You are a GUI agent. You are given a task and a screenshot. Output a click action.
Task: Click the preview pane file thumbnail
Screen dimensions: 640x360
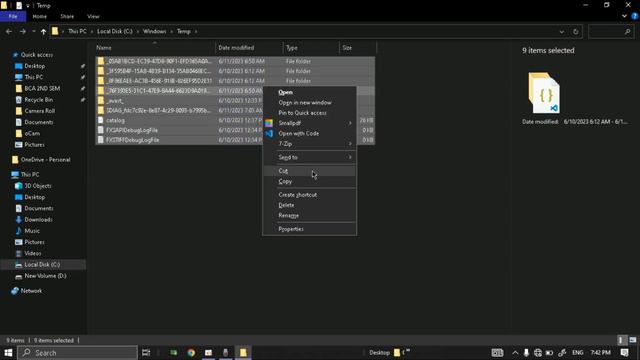tap(544, 93)
